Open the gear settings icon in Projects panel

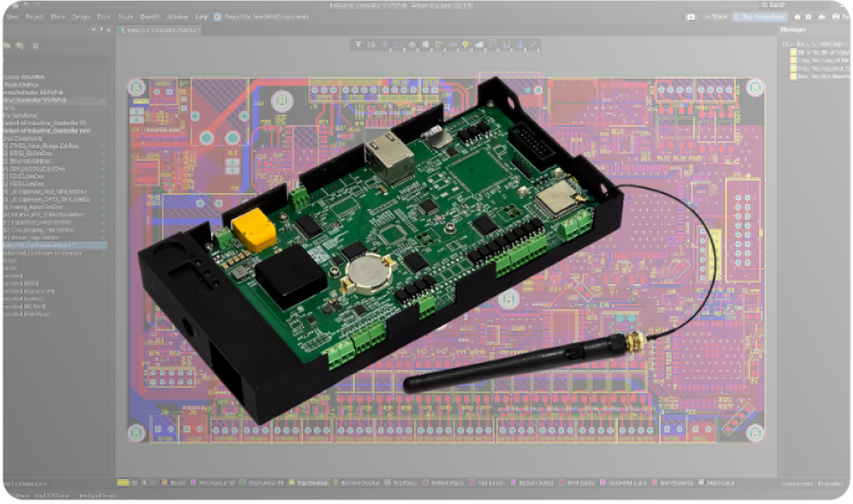[35, 46]
